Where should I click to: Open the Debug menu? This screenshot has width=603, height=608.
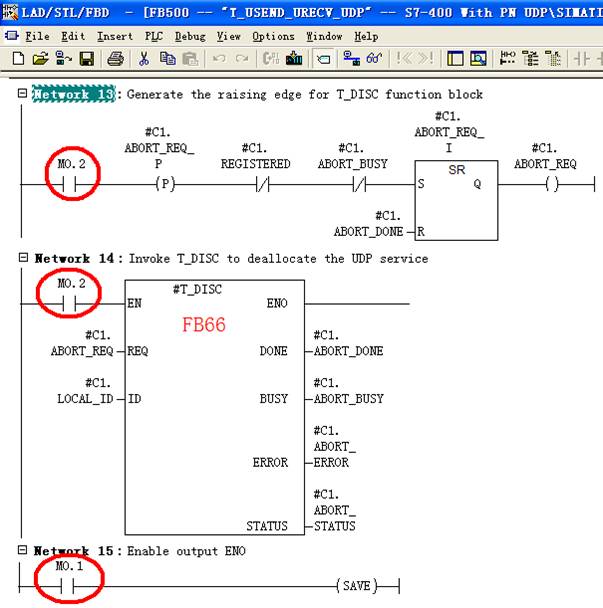(x=190, y=36)
